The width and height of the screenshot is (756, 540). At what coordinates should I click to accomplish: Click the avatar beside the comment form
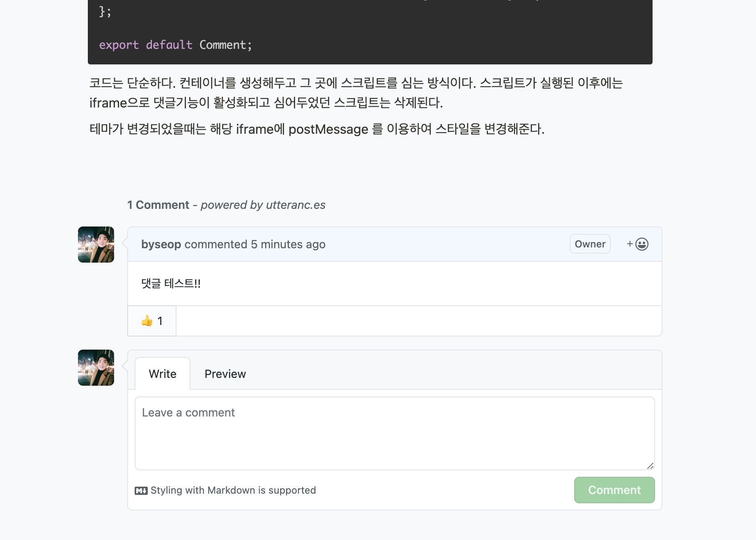tap(96, 368)
